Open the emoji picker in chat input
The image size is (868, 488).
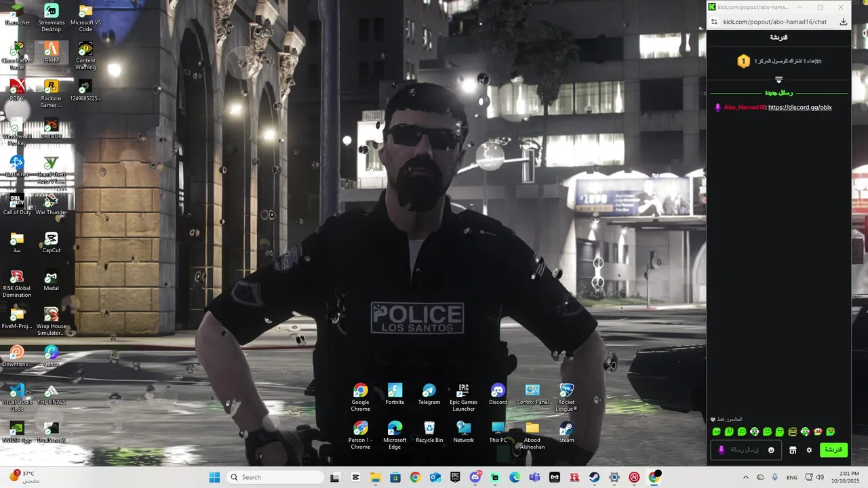[771, 450]
